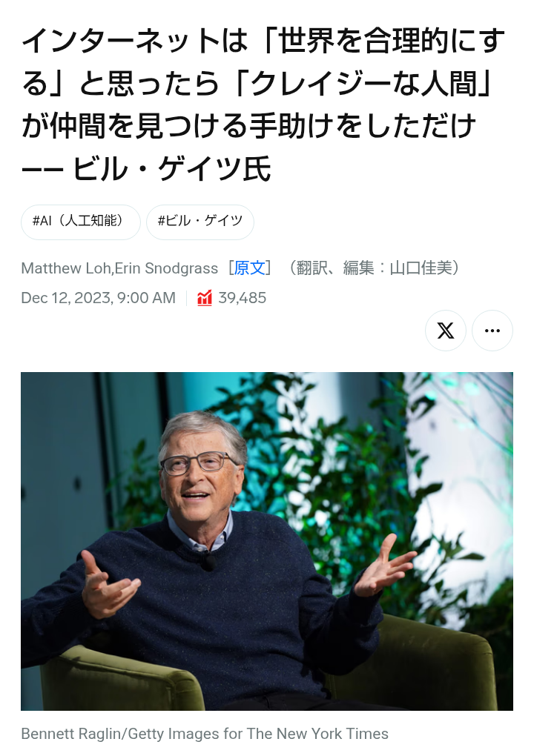Open the three-dot more options button

tap(492, 331)
